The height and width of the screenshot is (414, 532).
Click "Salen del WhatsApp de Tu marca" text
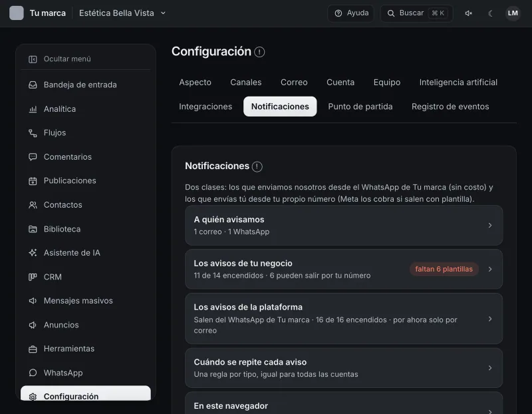[251, 320]
